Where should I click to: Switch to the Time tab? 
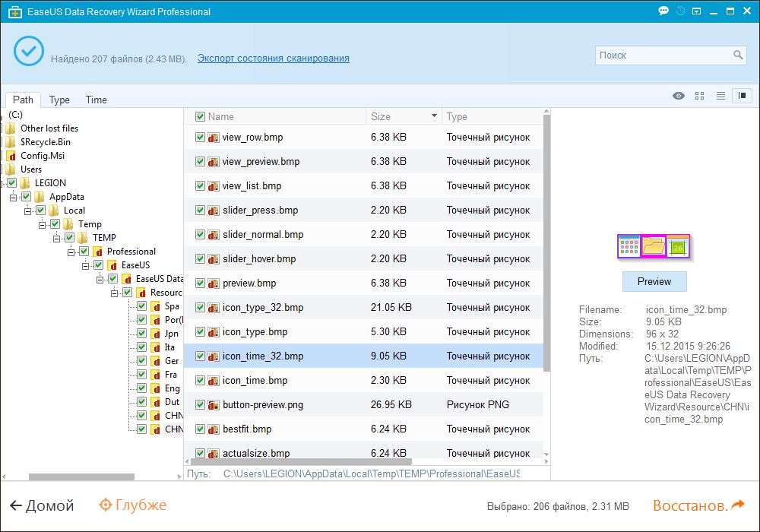(96, 100)
